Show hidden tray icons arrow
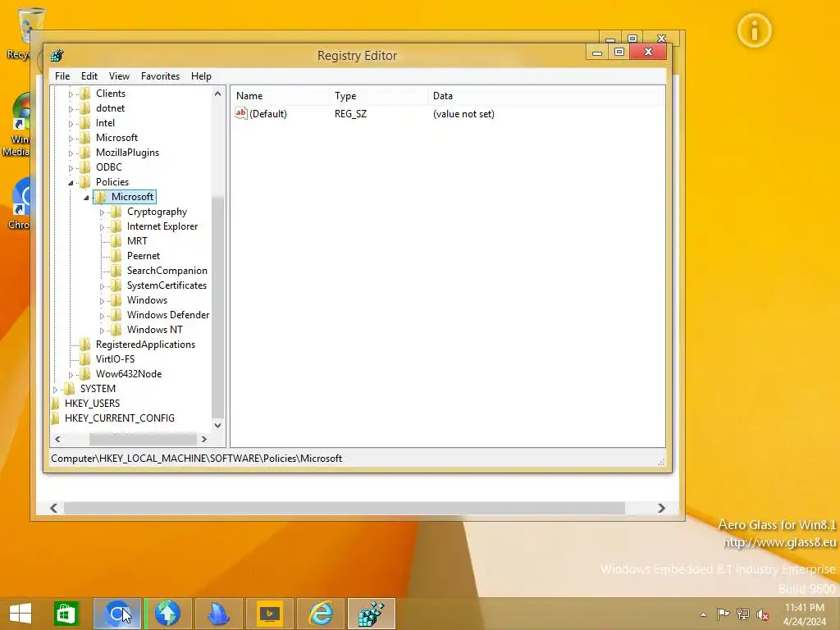This screenshot has width=840, height=630. click(x=703, y=614)
